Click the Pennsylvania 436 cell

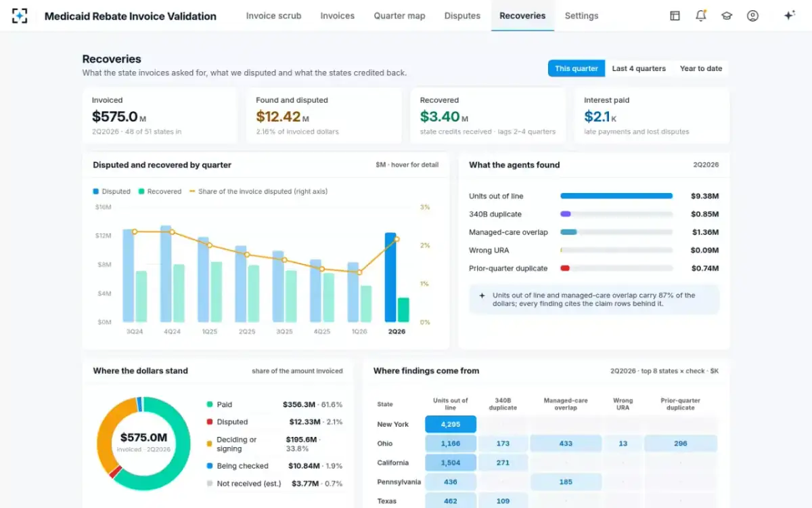point(451,482)
